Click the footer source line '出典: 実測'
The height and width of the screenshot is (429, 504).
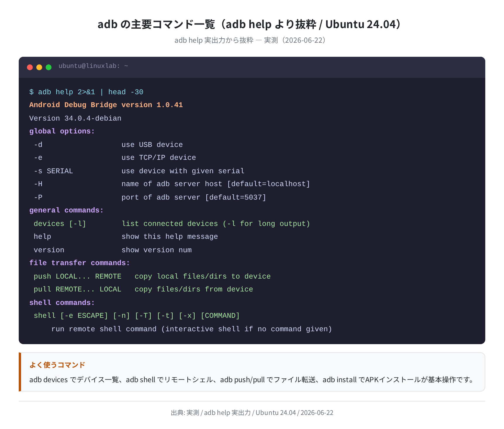[252, 413]
